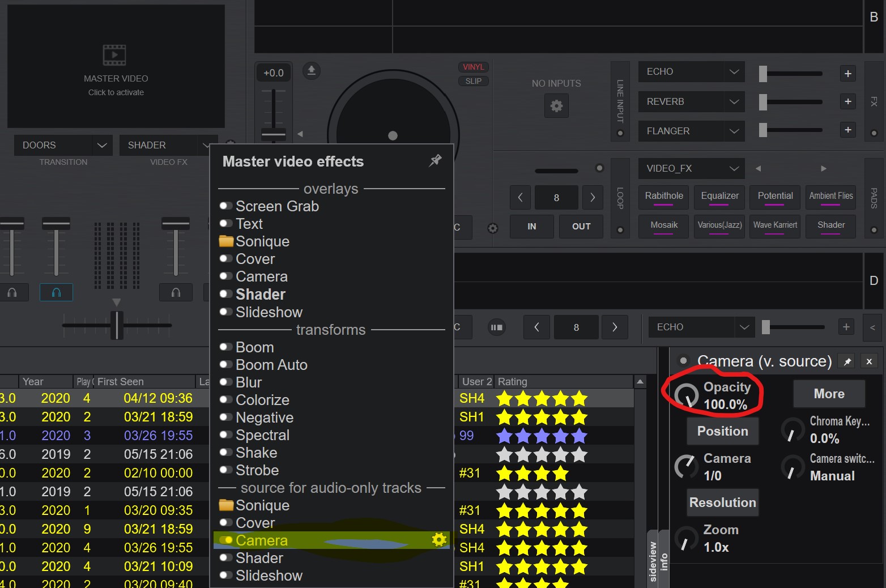Toggle SLIP mode on the deck
Screen dimensions: 886x588
473,81
